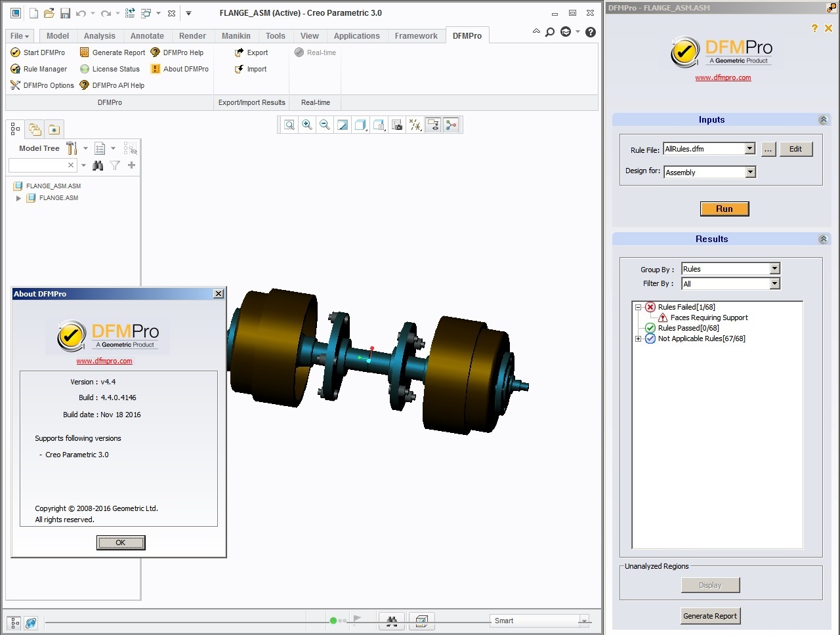Zoom in on the model view
Image resolution: width=840 pixels, height=635 pixels.
(307, 125)
